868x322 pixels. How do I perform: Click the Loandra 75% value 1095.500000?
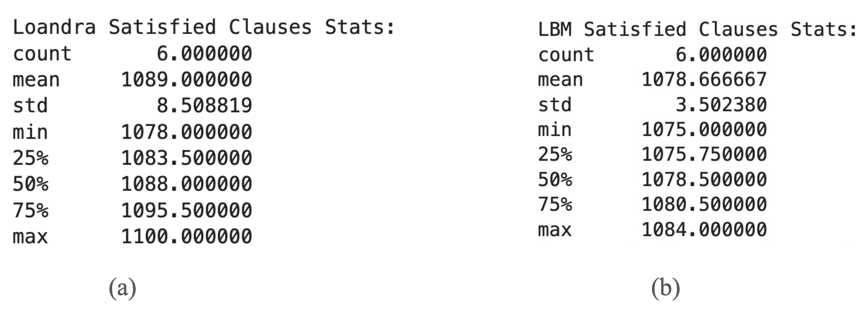[x=187, y=210]
